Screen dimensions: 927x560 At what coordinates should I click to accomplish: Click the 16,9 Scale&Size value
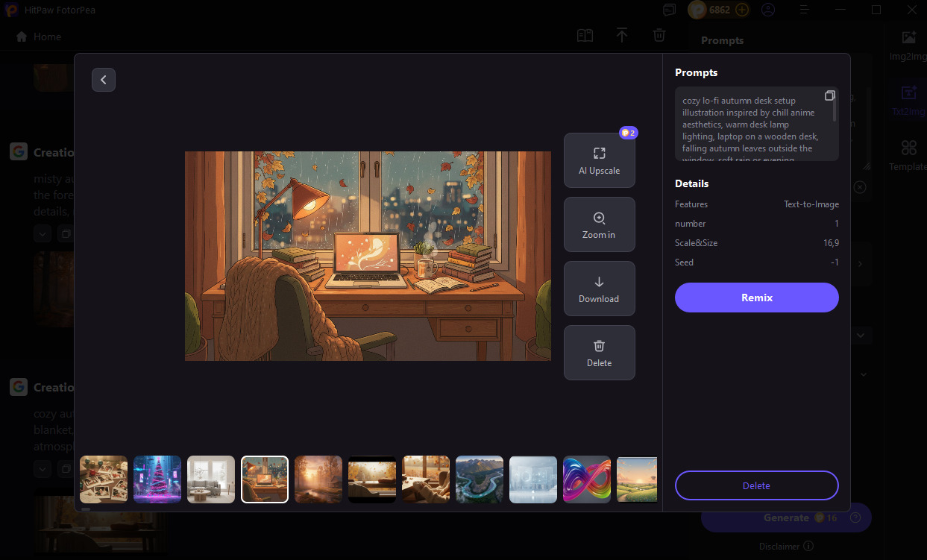coord(831,243)
